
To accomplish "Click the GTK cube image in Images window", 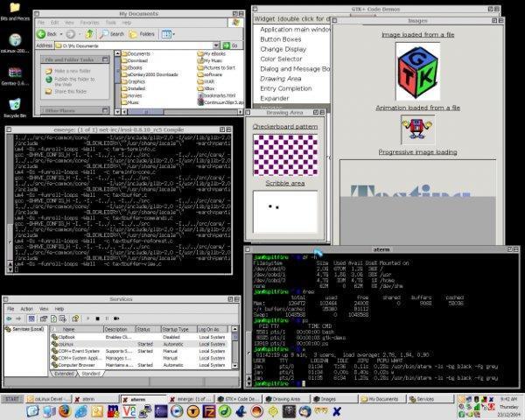I will click(417, 72).
